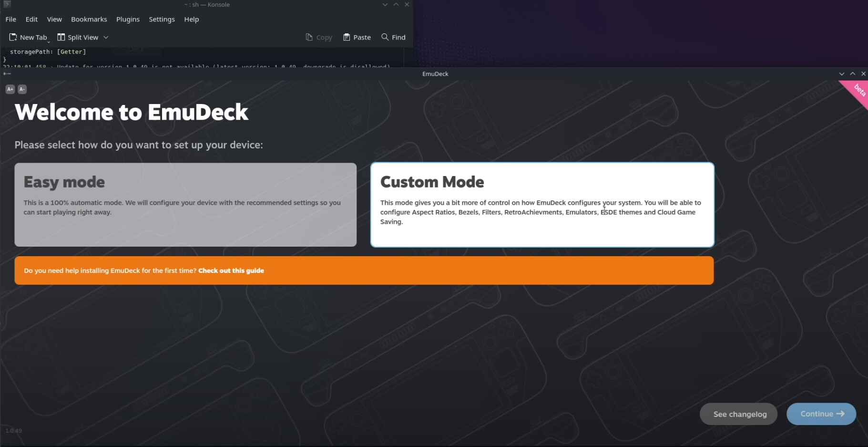This screenshot has height=447, width=868.
Task: Close the EmuDeck window
Action: tap(863, 74)
